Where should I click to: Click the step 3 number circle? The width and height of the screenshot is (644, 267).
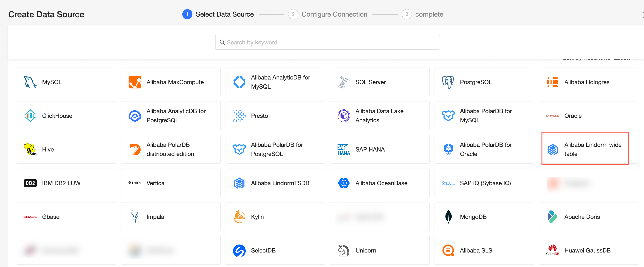tap(407, 14)
